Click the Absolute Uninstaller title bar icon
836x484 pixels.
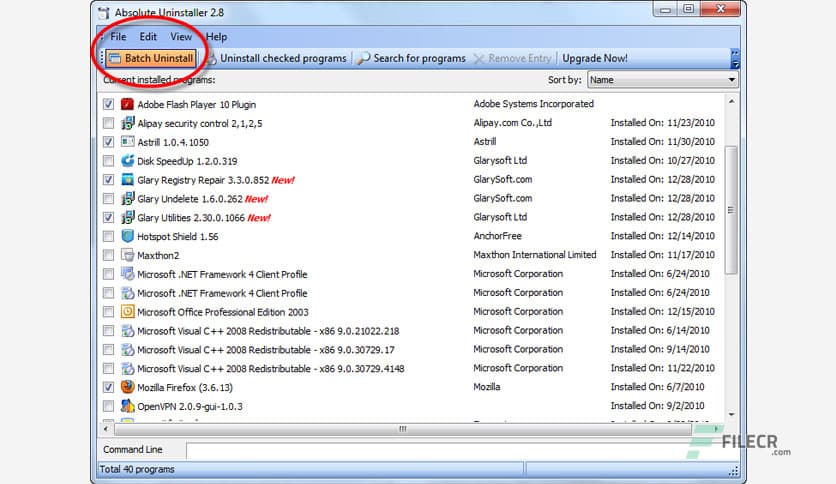[x=103, y=13]
